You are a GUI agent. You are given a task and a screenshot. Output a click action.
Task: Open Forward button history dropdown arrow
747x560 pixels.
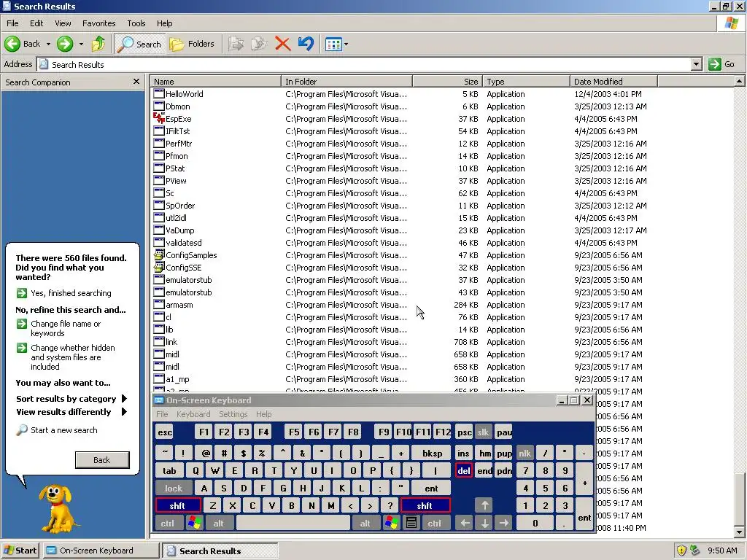[81, 44]
